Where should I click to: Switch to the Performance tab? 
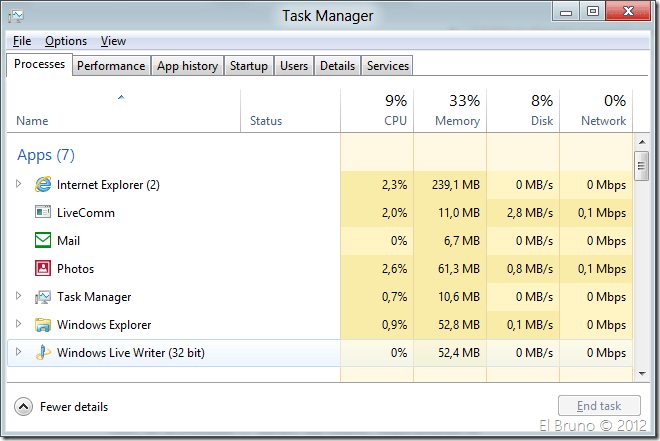(111, 66)
